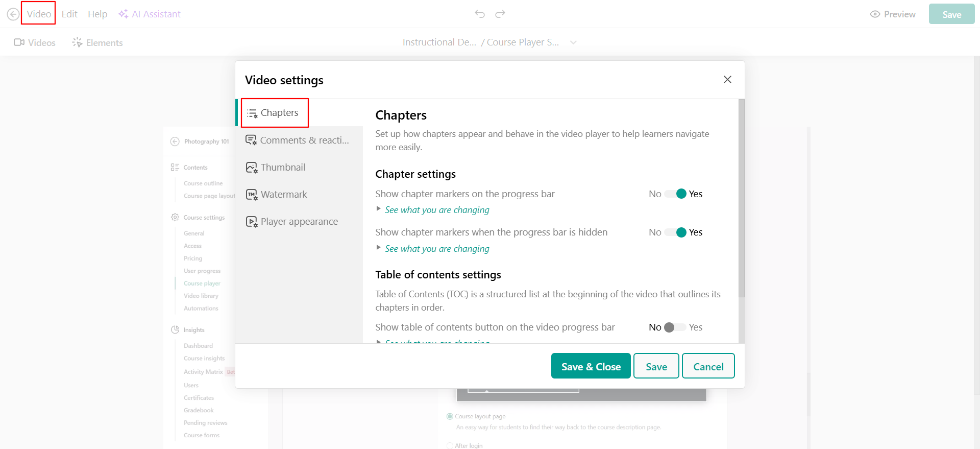The width and height of the screenshot is (980, 449).
Task: Select Certificates in background sidebar
Action: pos(199,398)
